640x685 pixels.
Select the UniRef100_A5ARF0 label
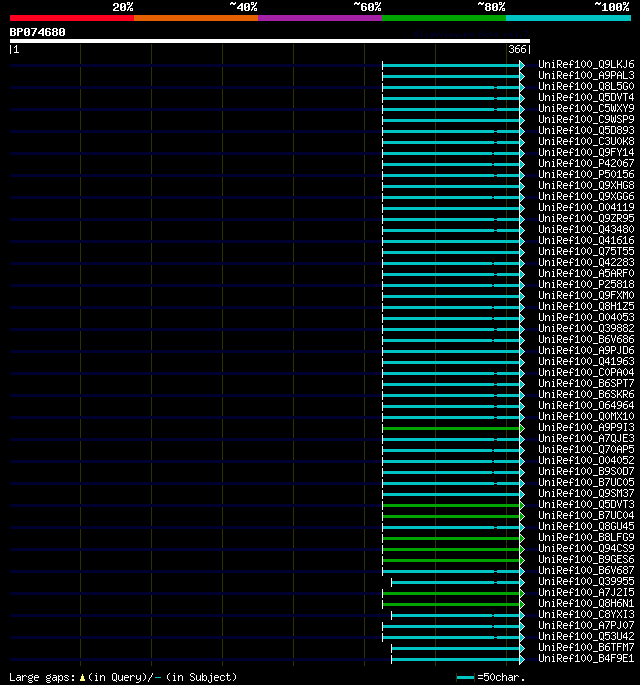[586, 273]
